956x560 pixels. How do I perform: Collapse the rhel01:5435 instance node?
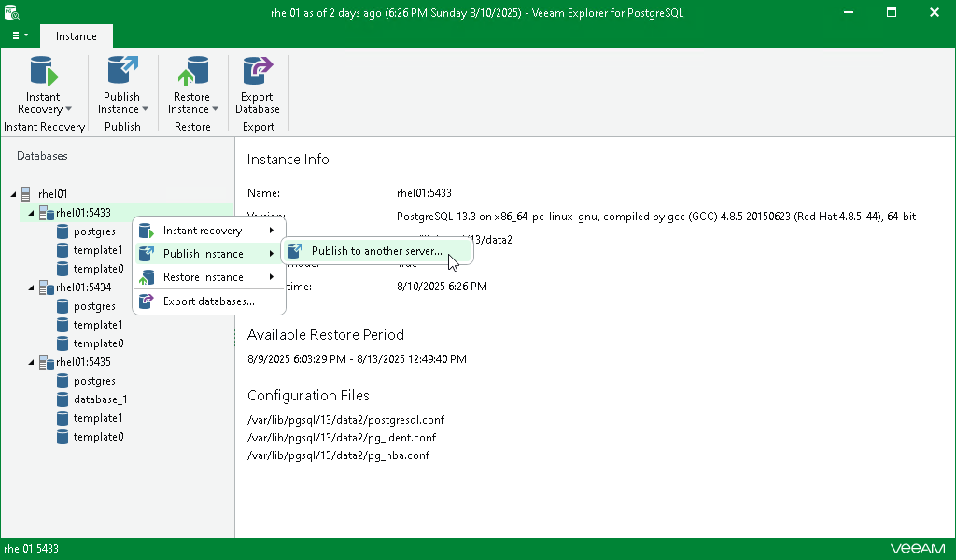click(x=31, y=362)
